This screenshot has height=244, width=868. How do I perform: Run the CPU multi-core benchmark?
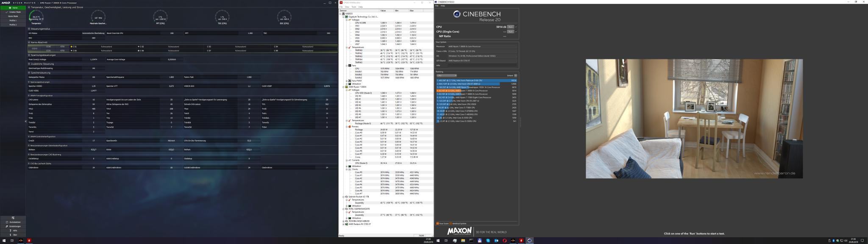[511, 27]
